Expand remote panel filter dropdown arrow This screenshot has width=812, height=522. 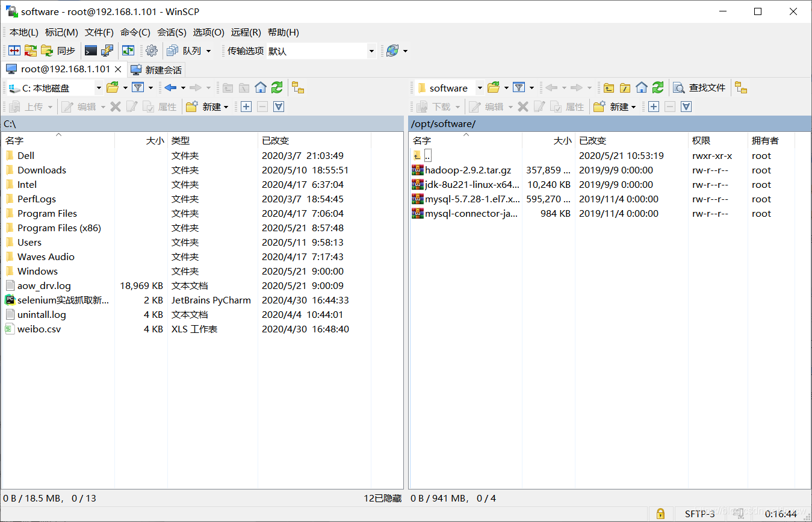point(532,88)
